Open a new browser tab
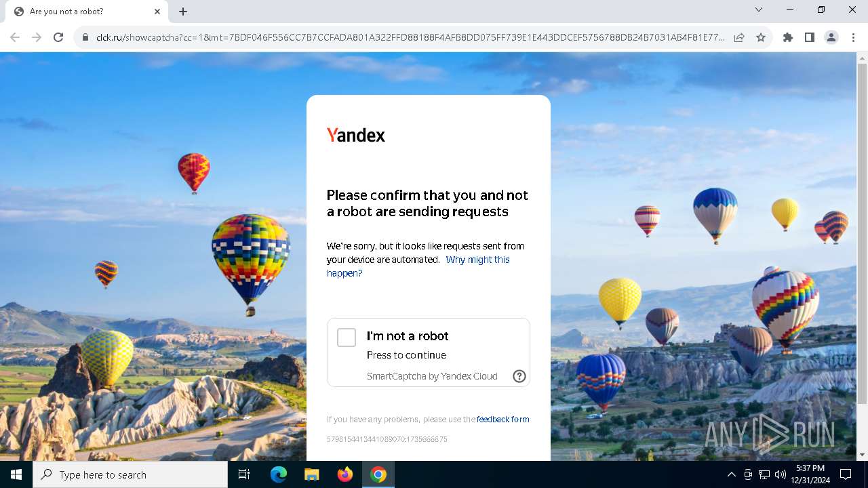Viewport: 868px width, 488px height. click(x=183, y=12)
